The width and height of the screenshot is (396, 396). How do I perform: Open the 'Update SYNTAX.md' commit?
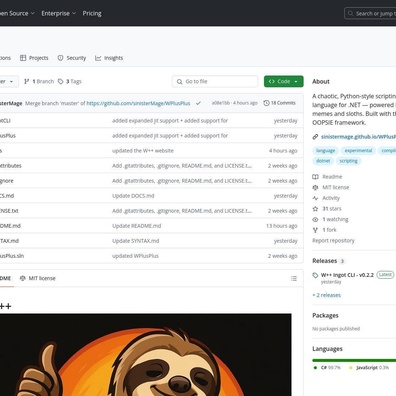click(x=135, y=241)
